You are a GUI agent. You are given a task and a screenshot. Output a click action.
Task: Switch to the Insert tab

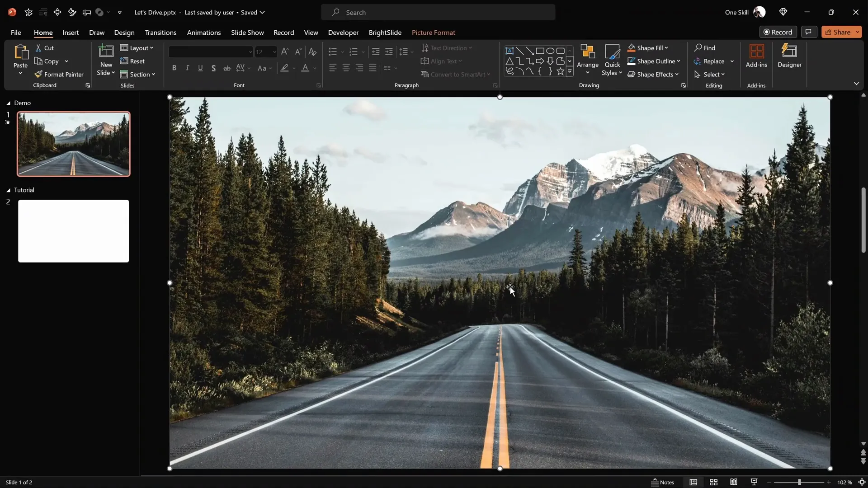[71, 33]
